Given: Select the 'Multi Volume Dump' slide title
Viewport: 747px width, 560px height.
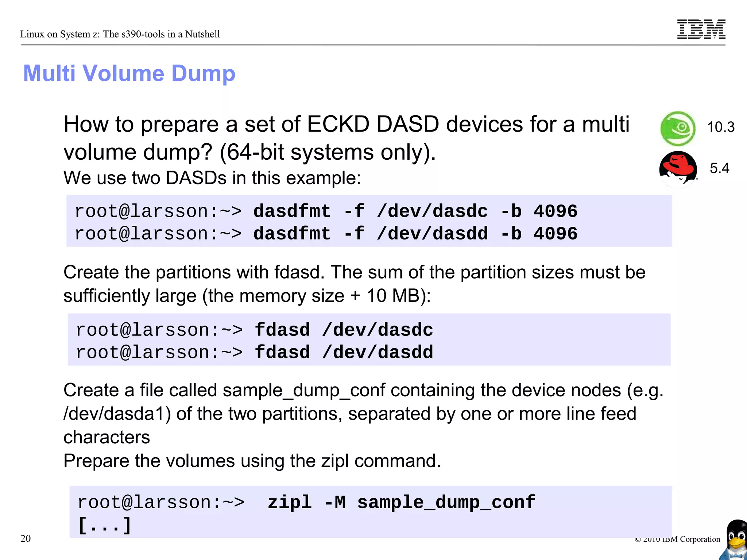Looking at the screenshot, I should (129, 73).
